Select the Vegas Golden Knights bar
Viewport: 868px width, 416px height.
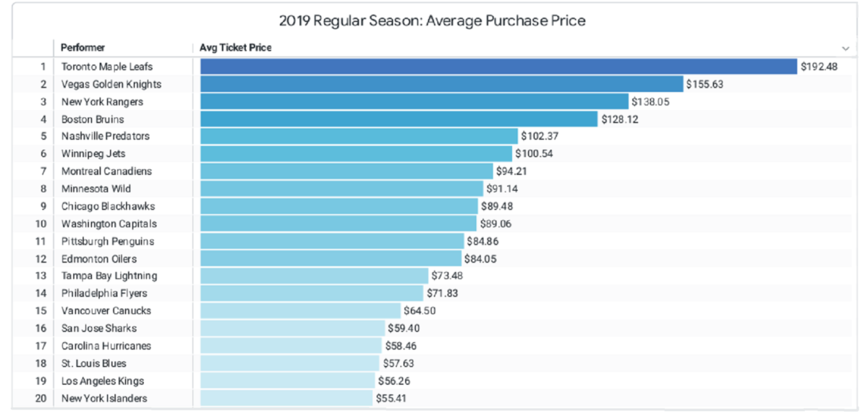coord(441,84)
